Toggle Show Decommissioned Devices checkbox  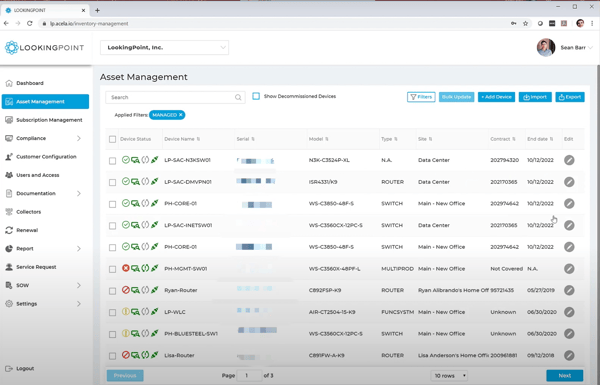256,96
